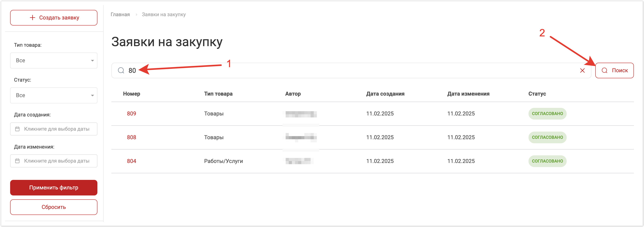
Task: Open request number 804
Action: (x=131, y=161)
